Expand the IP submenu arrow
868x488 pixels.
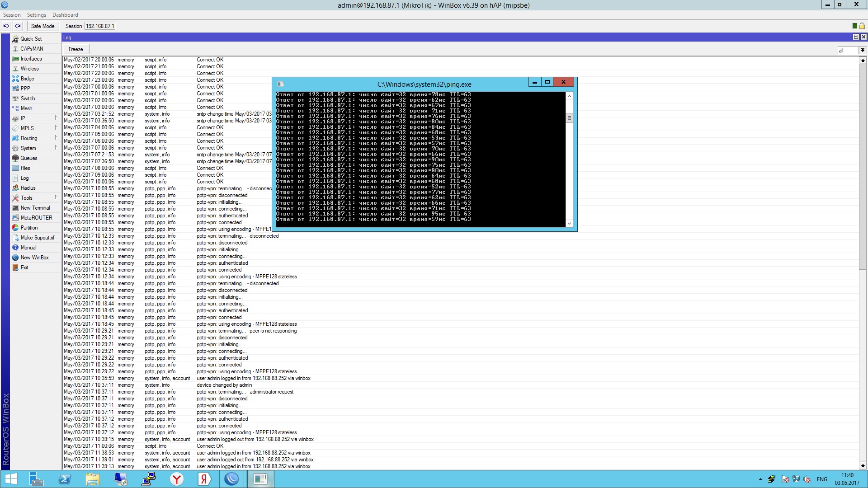56,118
